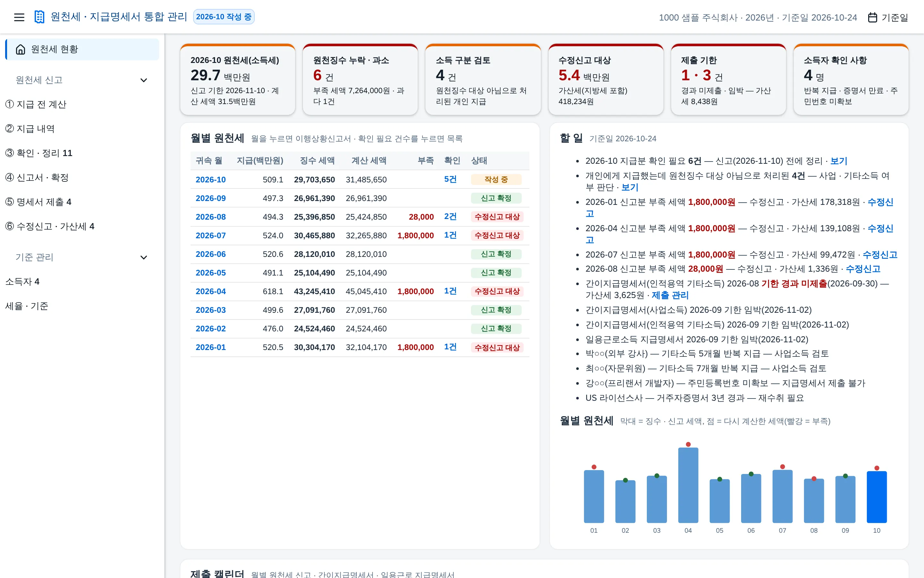Open the 수정신고 대상 5.4 백만원 card

(605, 80)
